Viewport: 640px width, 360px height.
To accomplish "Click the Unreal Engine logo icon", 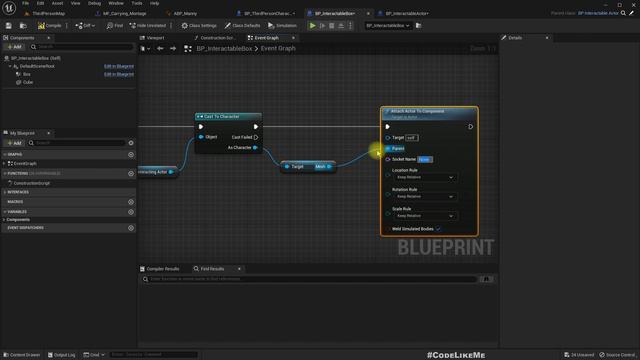I will pyautogui.click(x=9, y=8).
